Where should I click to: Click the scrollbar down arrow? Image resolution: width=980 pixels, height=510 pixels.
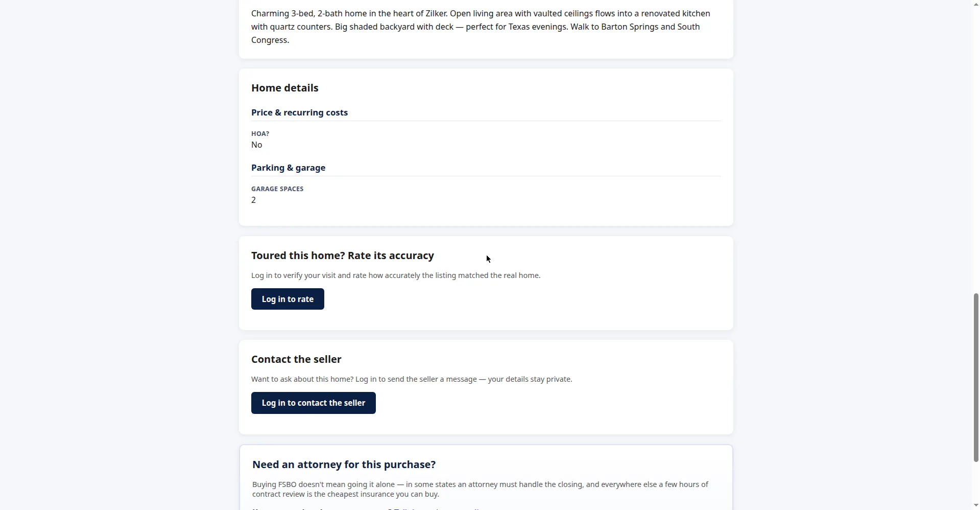pyautogui.click(x=976, y=506)
